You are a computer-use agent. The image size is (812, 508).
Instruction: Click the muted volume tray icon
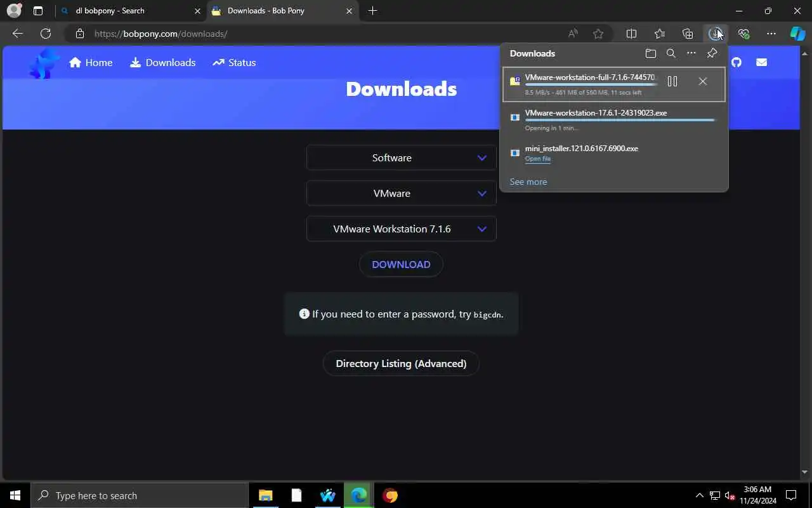click(730, 495)
